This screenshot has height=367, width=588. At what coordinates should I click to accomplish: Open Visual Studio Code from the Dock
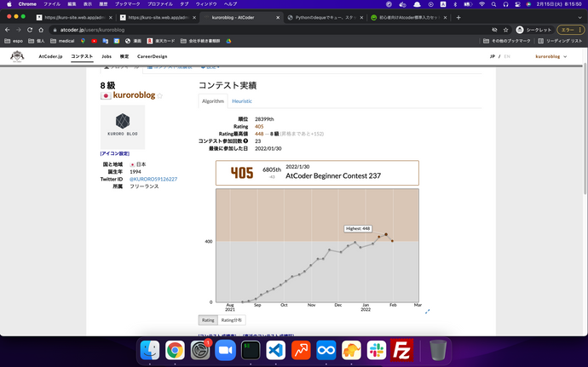point(275,350)
